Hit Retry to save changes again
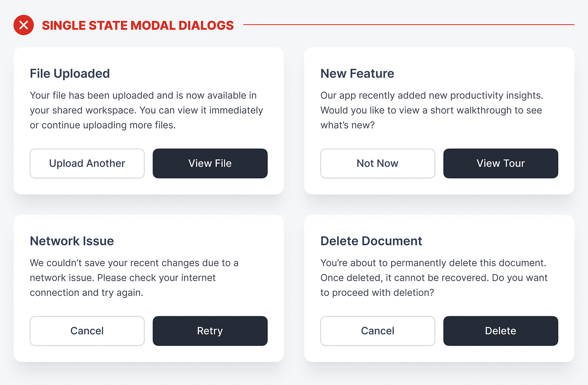 210,331
